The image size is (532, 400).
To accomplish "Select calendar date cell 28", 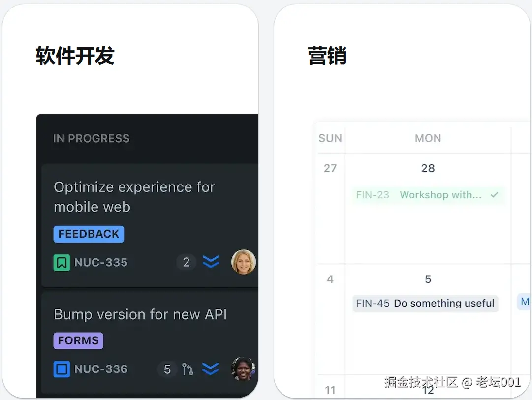I will 428,168.
